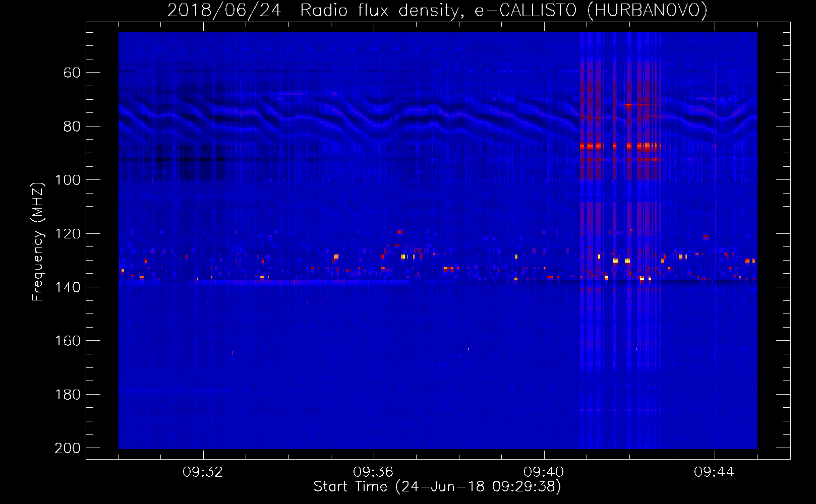Click the date 2018/06/24 in title
Screen dimensions: 816x504
(224, 11)
